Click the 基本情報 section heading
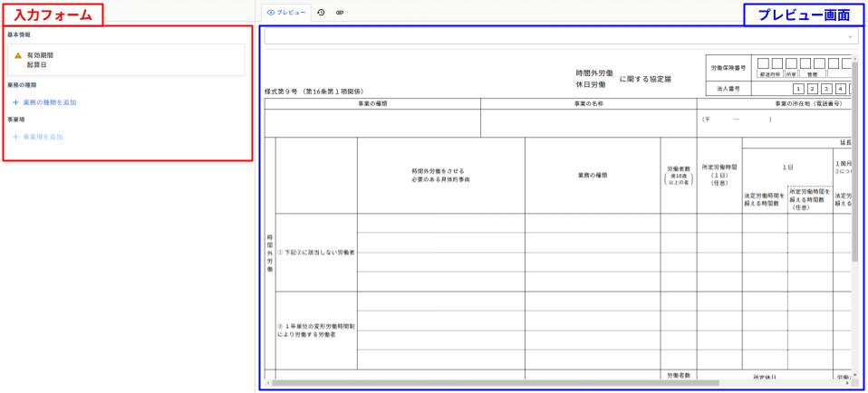This screenshot has width=868, height=393. (x=19, y=34)
